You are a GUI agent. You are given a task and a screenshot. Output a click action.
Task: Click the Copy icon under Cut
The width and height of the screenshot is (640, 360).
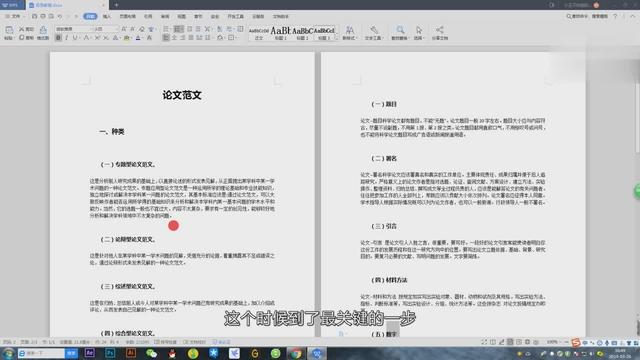(26, 38)
